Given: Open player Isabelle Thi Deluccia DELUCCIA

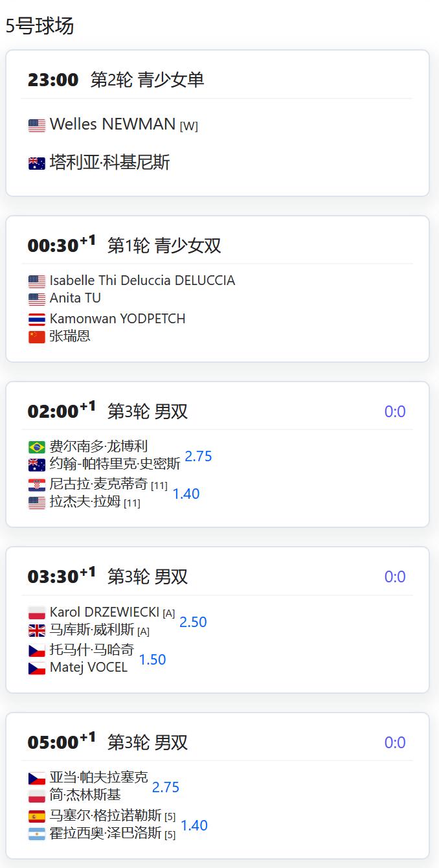Looking at the screenshot, I should 142,280.
